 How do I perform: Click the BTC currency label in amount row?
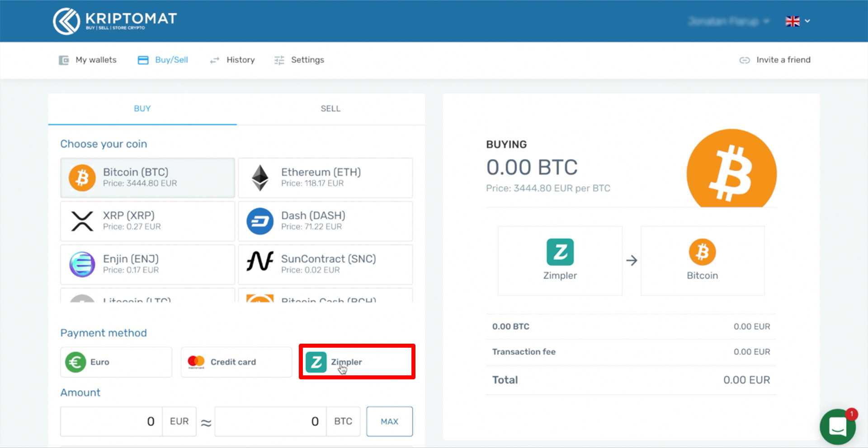tap(343, 421)
